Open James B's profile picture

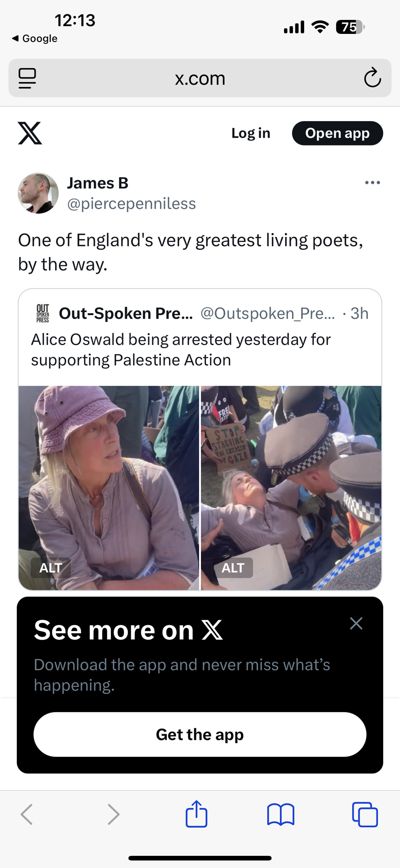38,193
